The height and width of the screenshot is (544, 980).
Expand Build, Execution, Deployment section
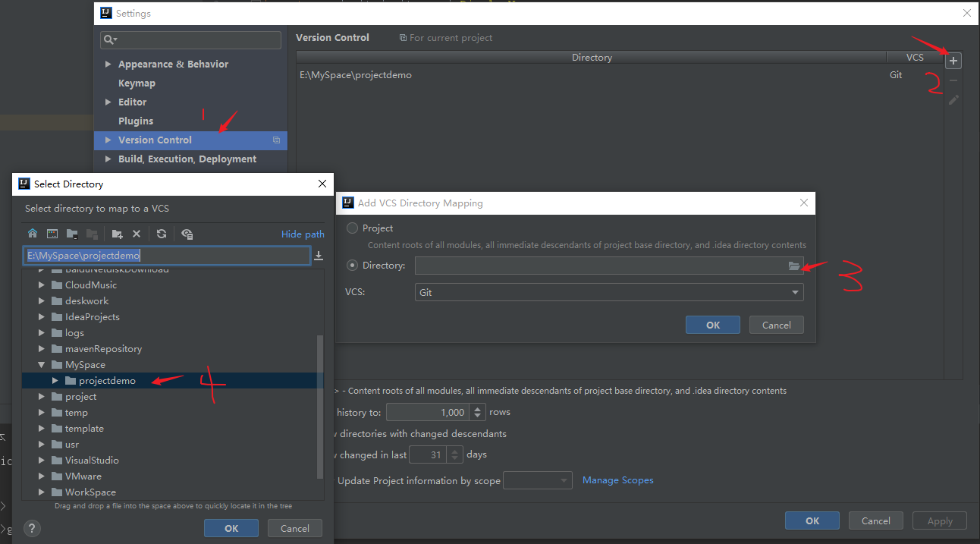108,159
